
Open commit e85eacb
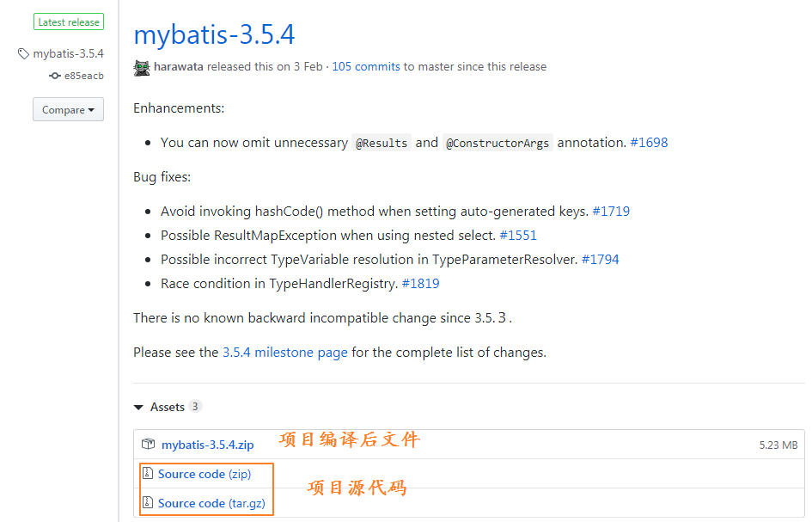[x=84, y=76]
